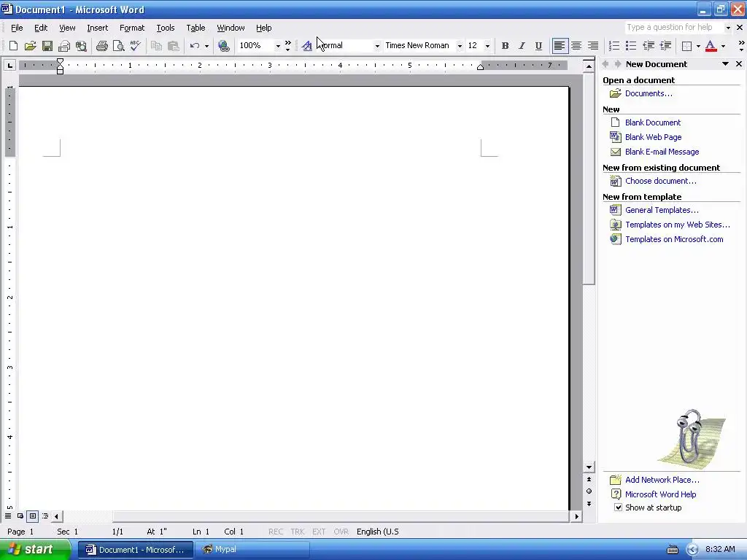
Task: Click the Copy toolbar icon
Action: (156, 46)
